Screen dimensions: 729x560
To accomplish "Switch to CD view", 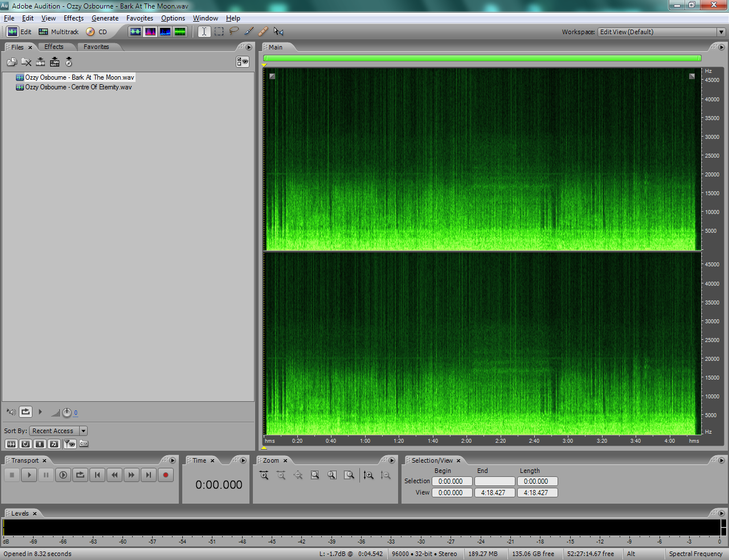I will click(x=97, y=32).
